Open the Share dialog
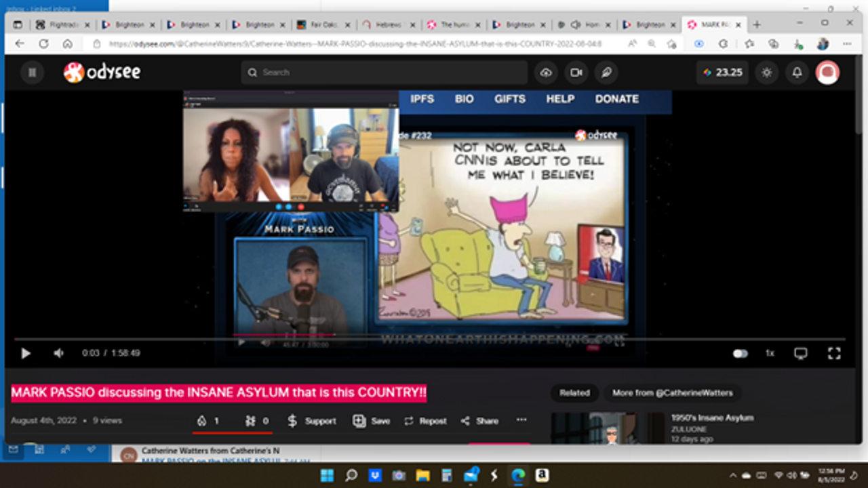 [479, 421]
